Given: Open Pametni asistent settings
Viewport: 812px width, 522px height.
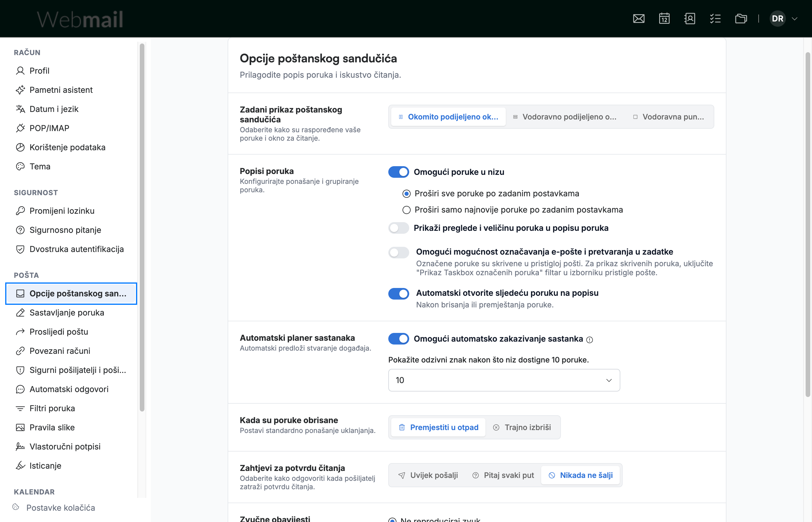Looking at the screenshot, I should pos(71,90).
